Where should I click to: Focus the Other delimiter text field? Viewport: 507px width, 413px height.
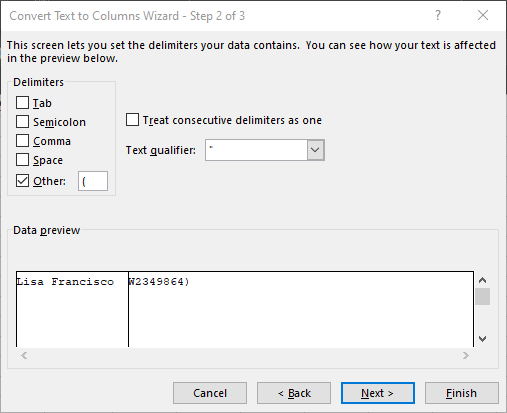(93, 181)
